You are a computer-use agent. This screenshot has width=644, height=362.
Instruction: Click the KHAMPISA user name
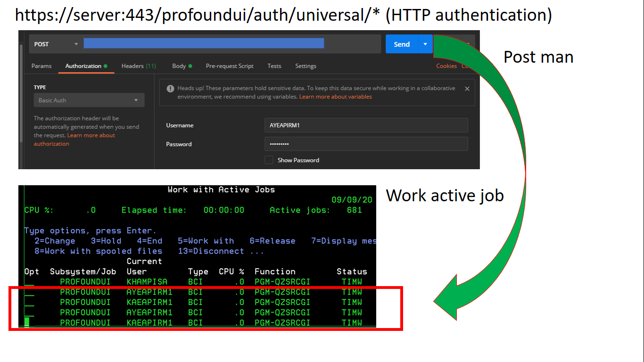147,282
